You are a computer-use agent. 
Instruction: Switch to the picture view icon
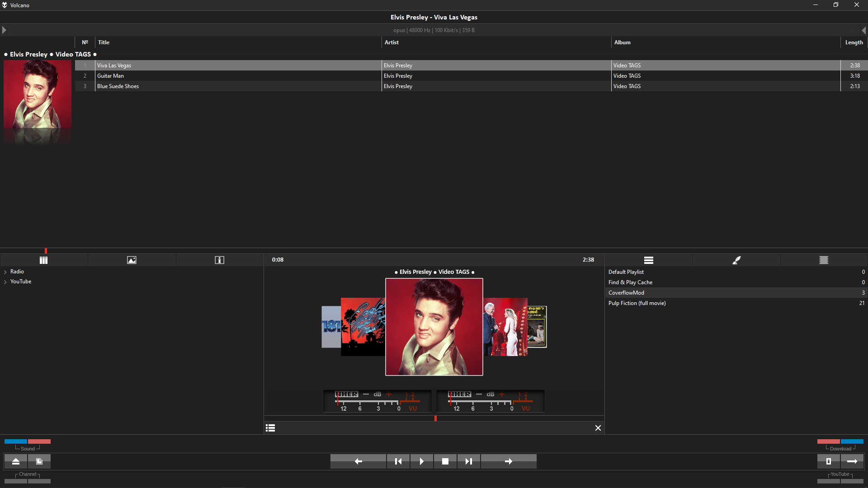[x=132, y=260]
